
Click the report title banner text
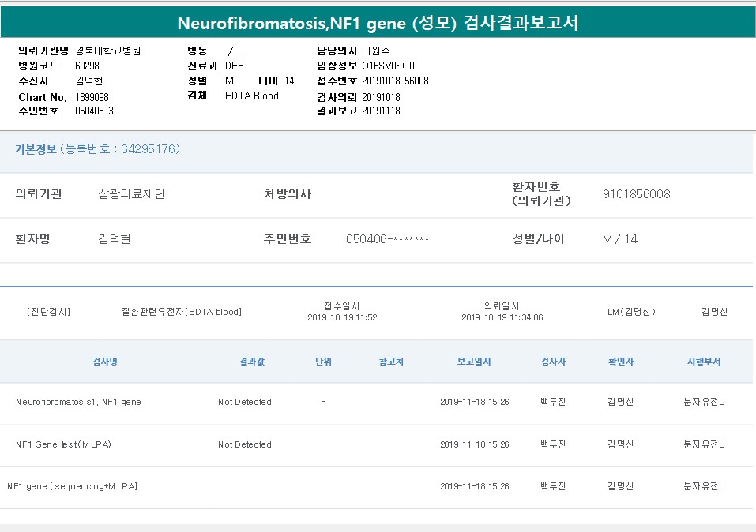(378, 23)
